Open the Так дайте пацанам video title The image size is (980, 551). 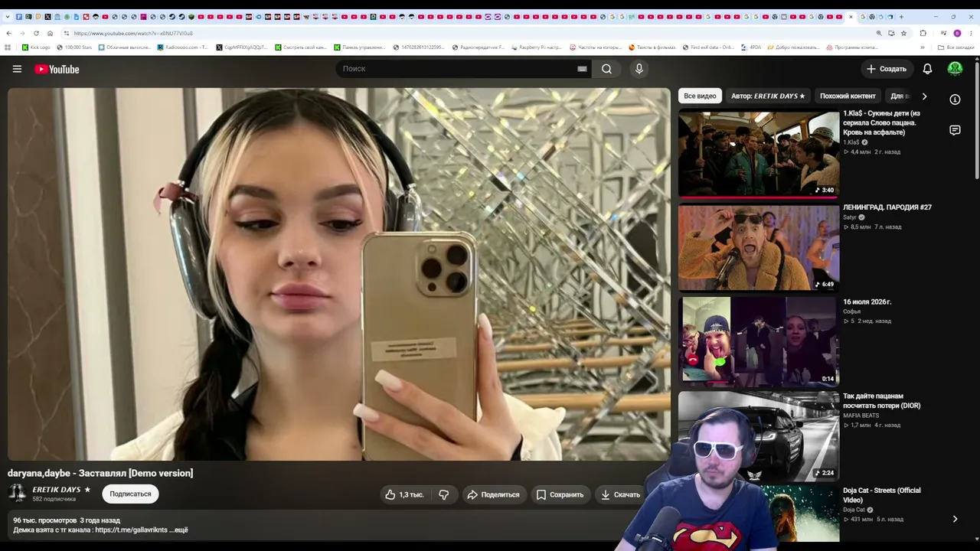pos(882,401)
